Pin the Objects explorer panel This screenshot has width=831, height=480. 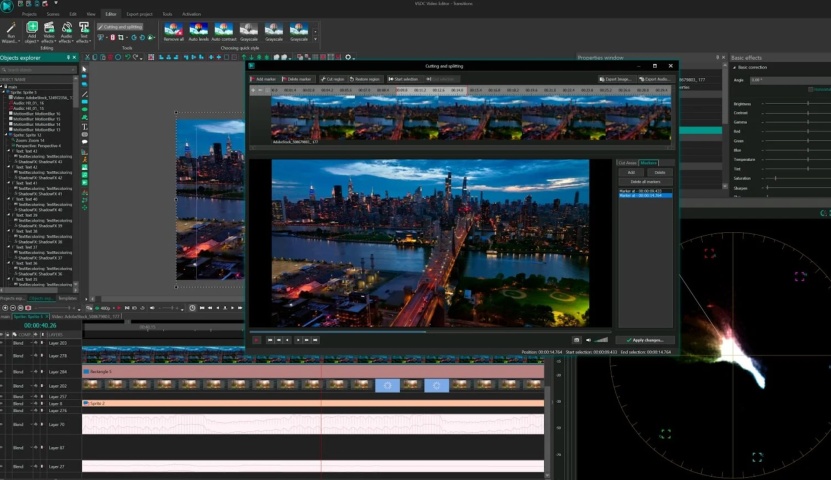[x=68, y=57]
